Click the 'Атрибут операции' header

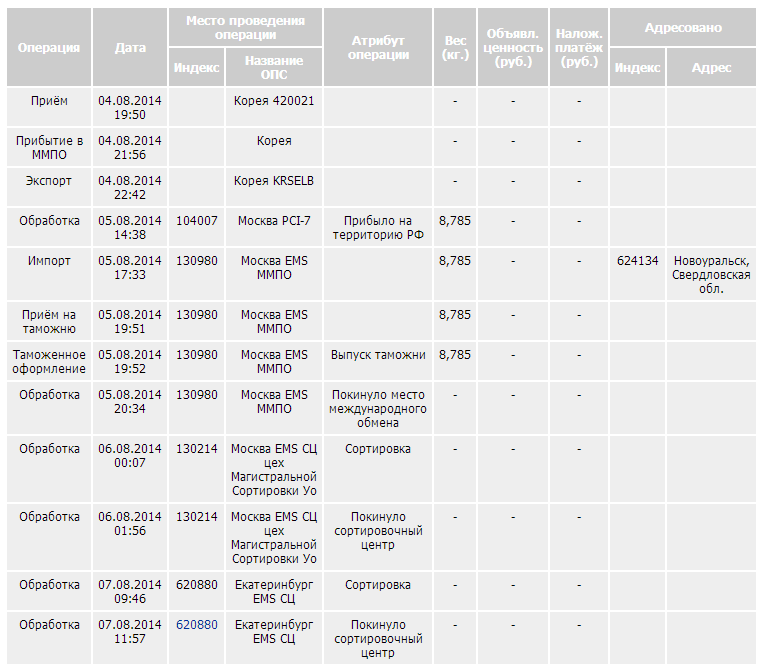point(378,47)
